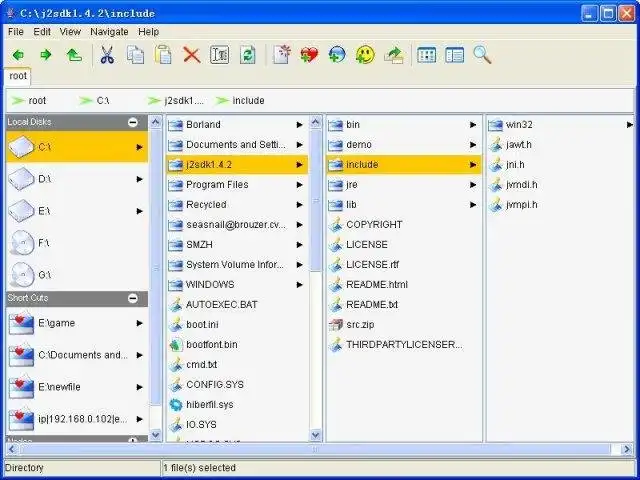This screenshot has height=480, width=640.
Task: Switch to details list view
Action: pos(454,55)
